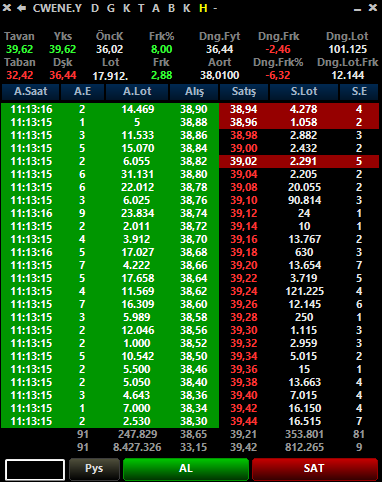Click the Alış column header
This screenshot has width=382, height=482.
[194, 92]
